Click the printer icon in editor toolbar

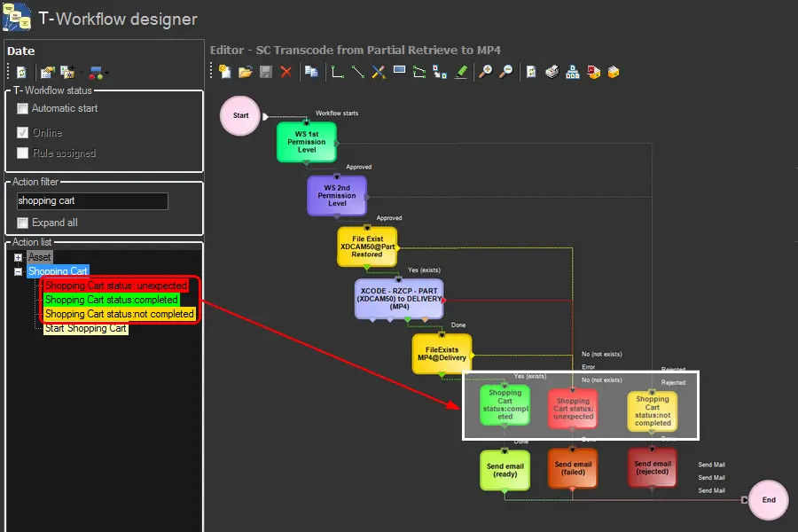click(552, 72)
